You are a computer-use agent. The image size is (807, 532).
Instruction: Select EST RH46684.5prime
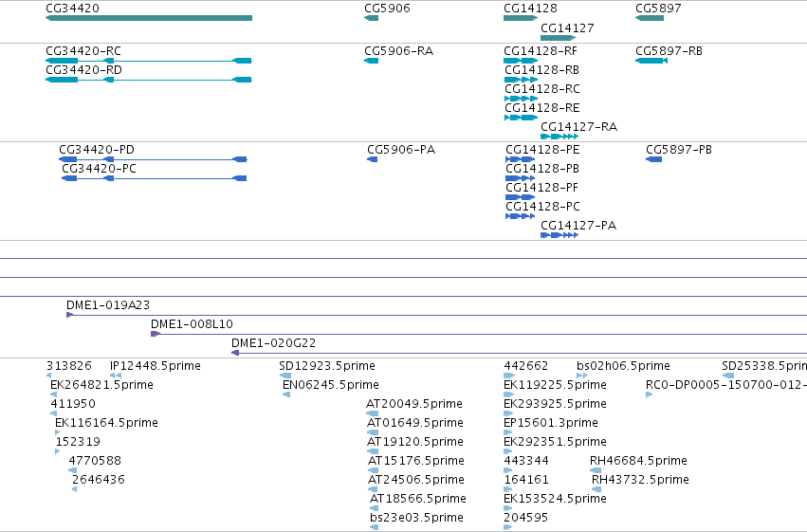coord(639,461)
